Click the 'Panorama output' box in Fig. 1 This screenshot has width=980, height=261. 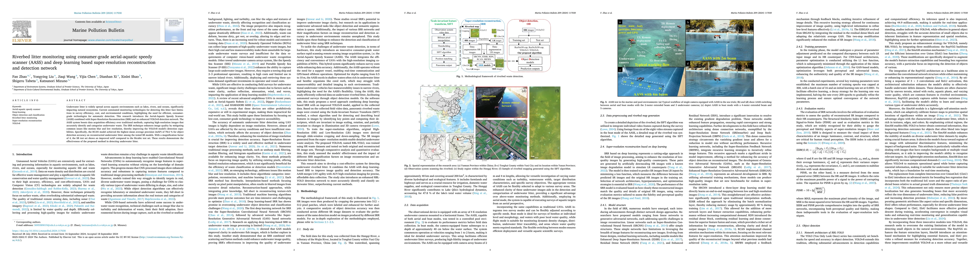click(x=444, y=65)
